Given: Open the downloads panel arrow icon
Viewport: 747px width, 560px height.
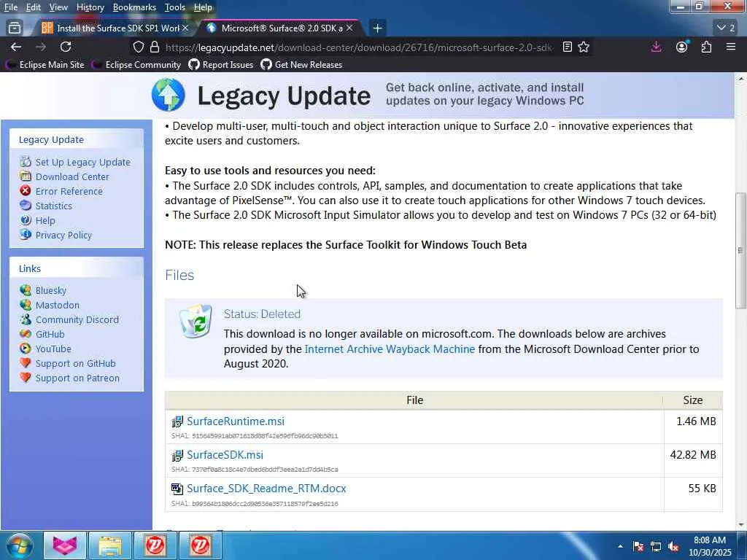Looking at the screenshot, I should (656, 47).
